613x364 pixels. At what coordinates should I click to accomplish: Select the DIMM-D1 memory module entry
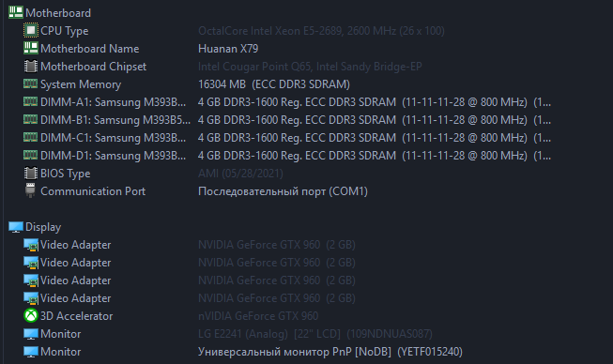point(287,156)
